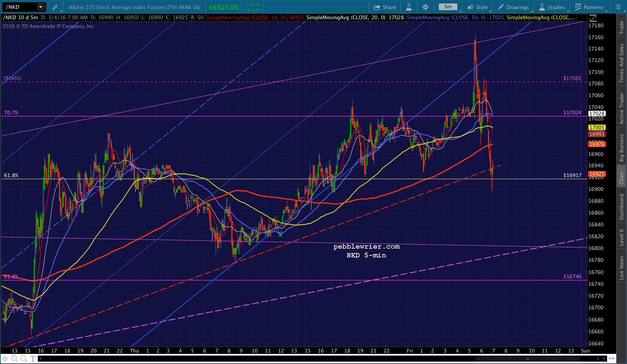Click the crosshair pan icon at bottom left

[x=5, y=359]
